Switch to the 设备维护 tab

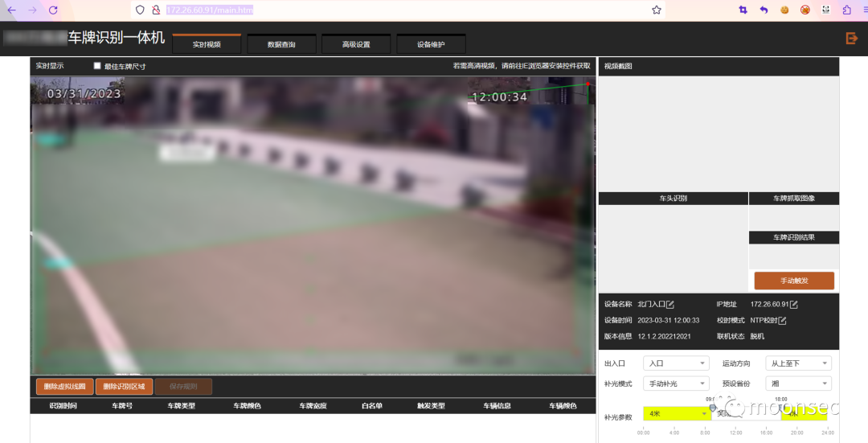tap(431, 43)
